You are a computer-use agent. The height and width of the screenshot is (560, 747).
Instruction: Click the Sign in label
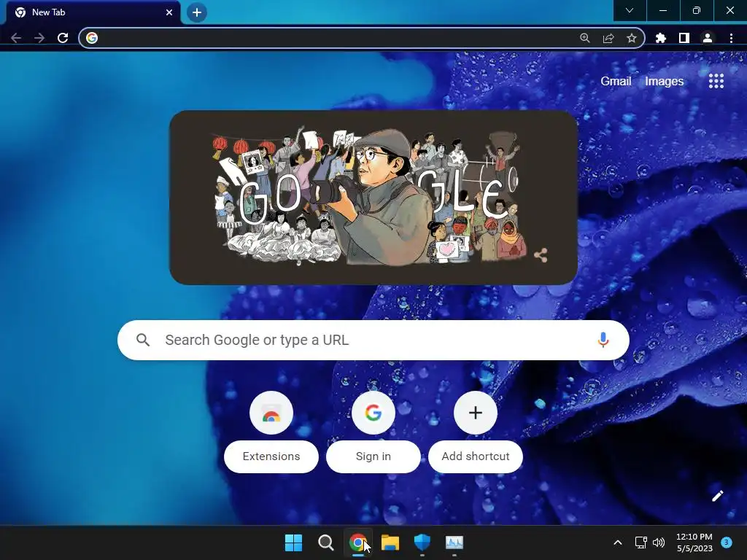[x=373, y=456]
